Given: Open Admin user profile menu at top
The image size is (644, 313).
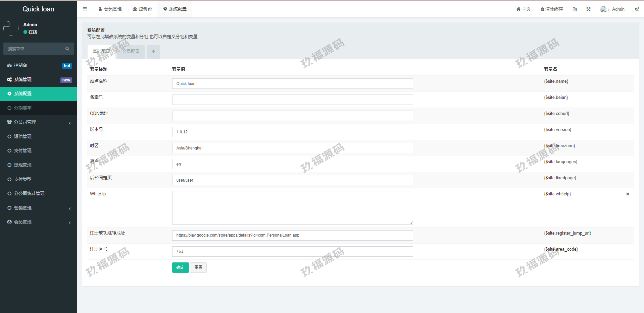Looking at the screenshot, I should (613, 9).
